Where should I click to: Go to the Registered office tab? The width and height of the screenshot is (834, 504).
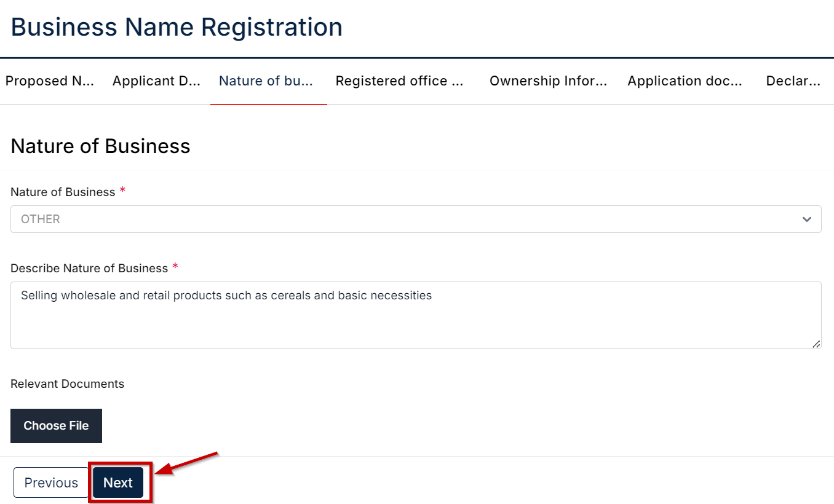(x=399, y=81)
